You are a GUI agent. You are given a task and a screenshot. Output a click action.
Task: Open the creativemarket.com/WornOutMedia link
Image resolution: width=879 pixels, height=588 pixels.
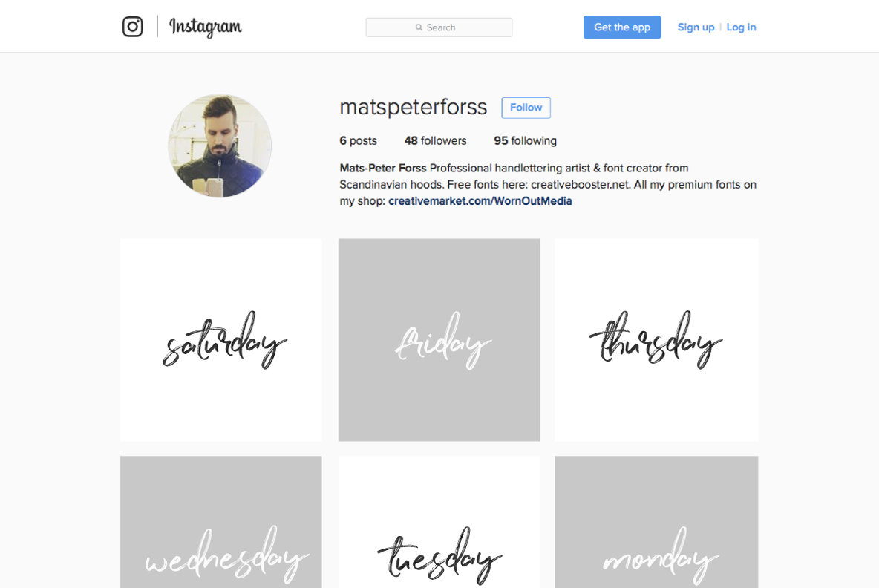pos(480,201)
